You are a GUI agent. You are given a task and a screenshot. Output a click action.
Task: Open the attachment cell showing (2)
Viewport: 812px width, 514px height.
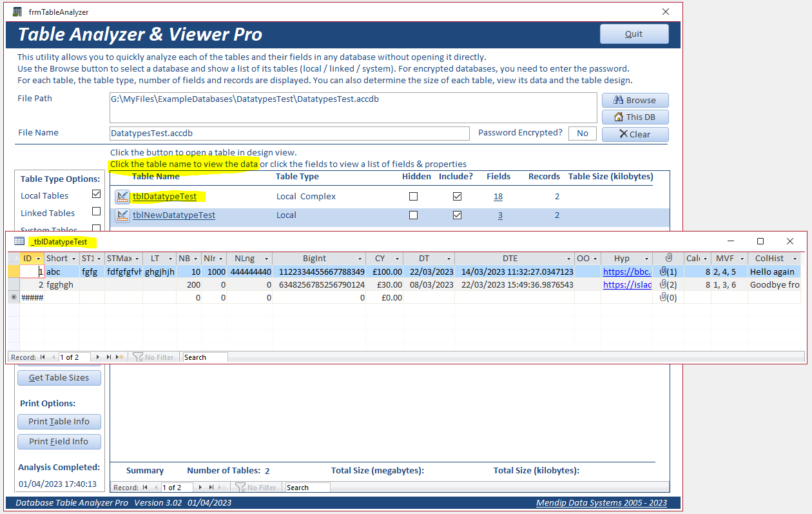pyautogui.click(x=668, y=284)
